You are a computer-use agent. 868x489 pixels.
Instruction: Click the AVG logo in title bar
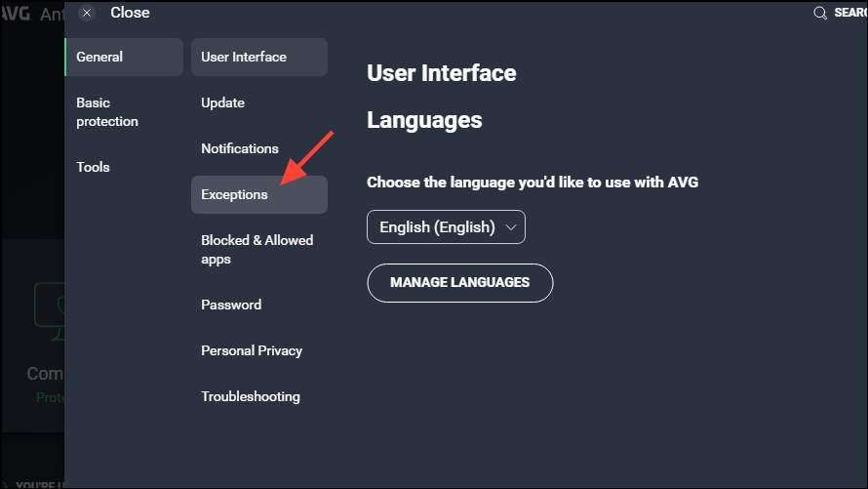click(16, 13)
